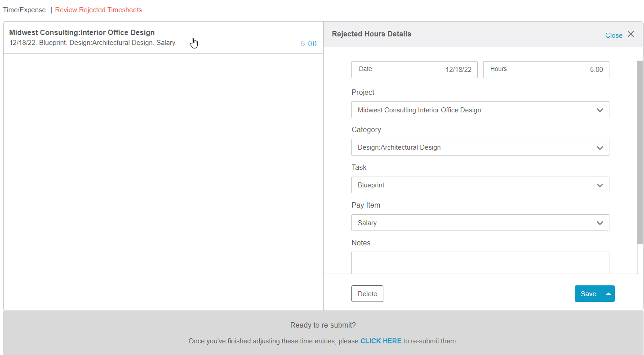Image resolution: width=644 pixels, height=355 pixels.
Task: Save the rejected hours entry
Action: pyautogui.click(x=588, y=294)
